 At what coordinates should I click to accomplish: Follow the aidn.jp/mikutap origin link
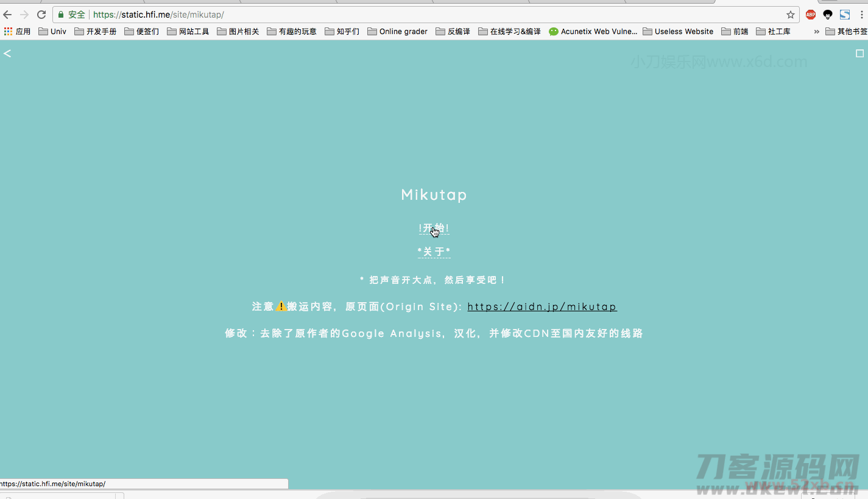click(x=542, y=306)
